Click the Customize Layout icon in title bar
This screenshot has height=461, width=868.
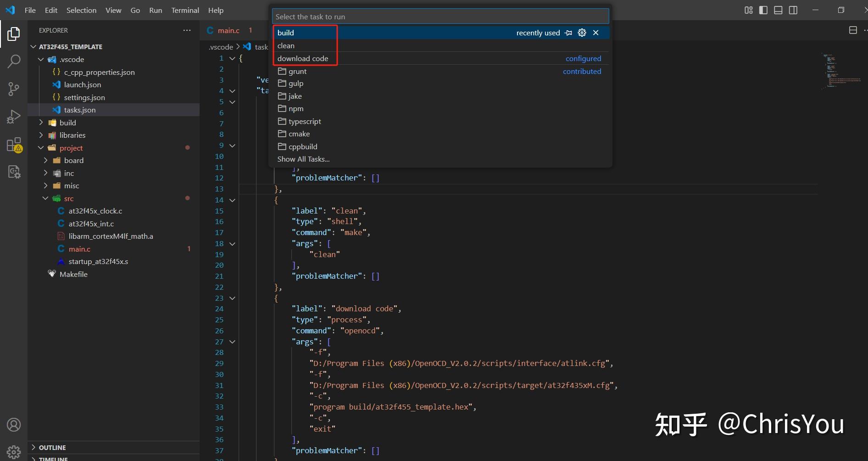[748, 10]
